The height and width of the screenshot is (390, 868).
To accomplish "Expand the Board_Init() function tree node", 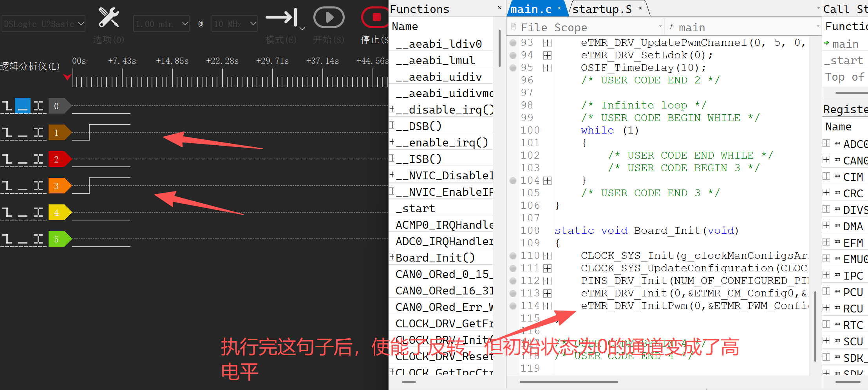I will (391, 257).
